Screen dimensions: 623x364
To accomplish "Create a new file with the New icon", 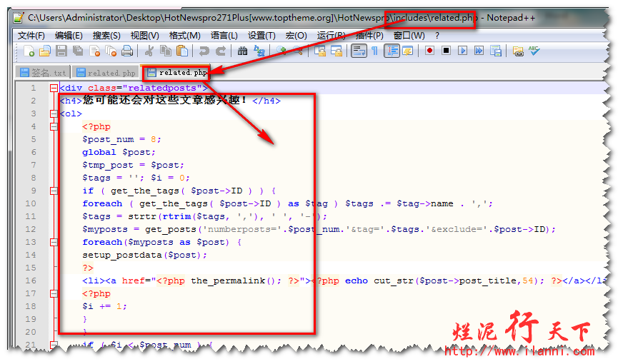I will [x=29, y=51].
